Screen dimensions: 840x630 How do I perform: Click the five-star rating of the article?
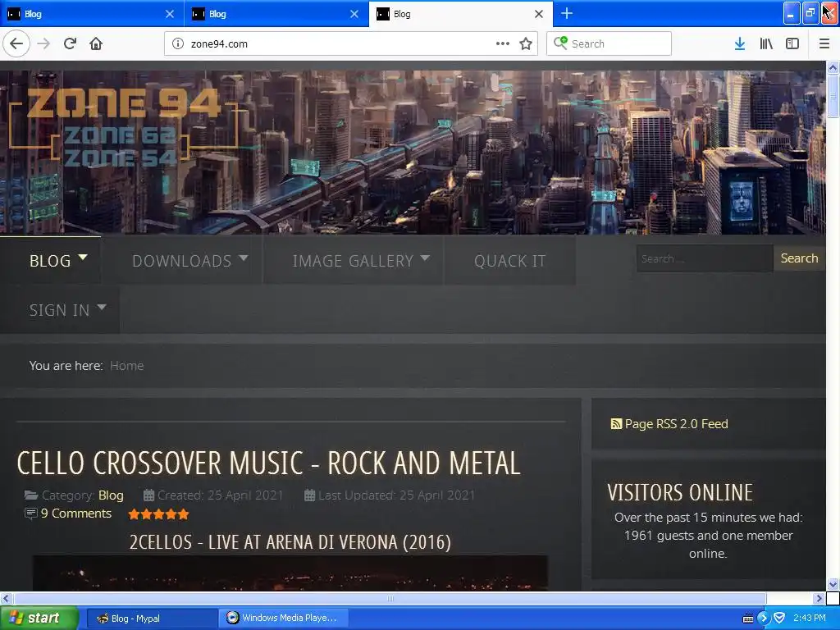(158, 514)
